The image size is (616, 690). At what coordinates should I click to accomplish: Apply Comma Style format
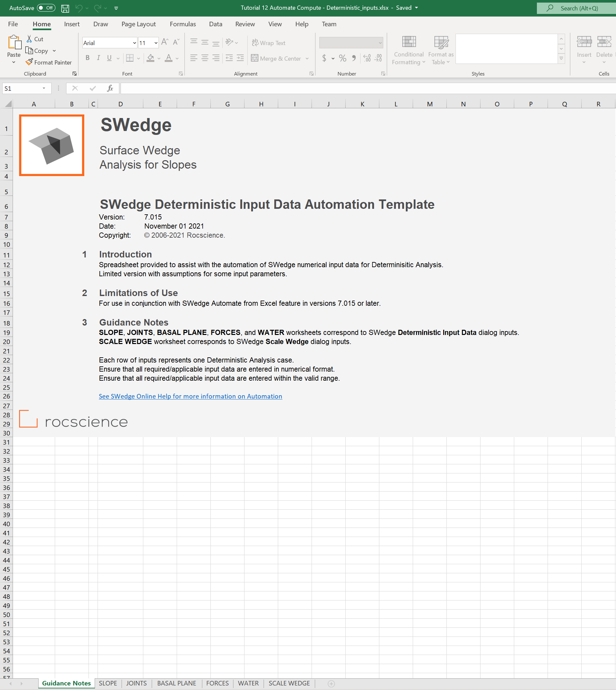pyautogui.click(x=354, y=58)
